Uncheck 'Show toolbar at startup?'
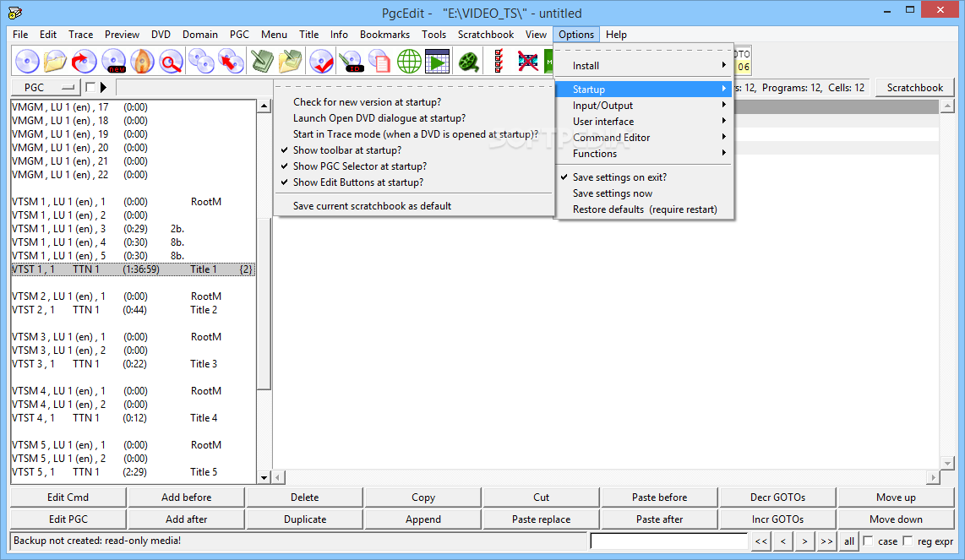The height and width of the screenshot is (560, 965). [347, 150]
